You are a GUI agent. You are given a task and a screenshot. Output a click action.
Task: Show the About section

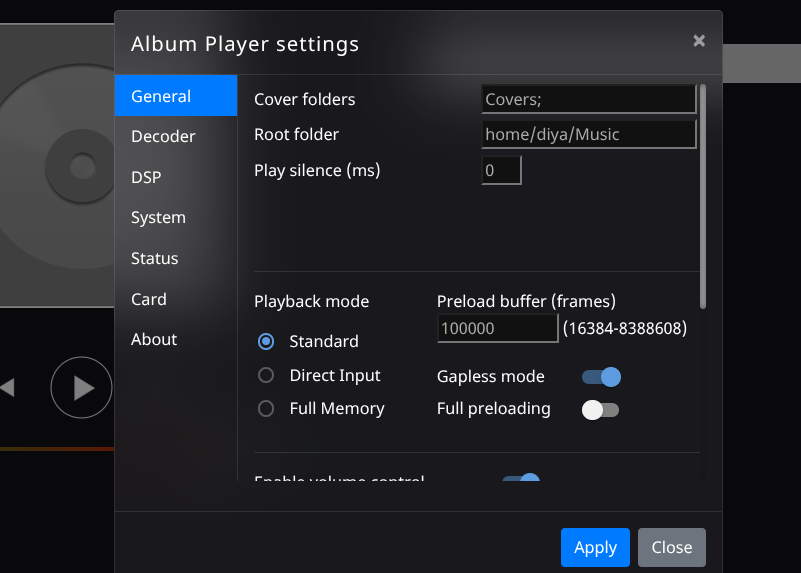point(154,340)
